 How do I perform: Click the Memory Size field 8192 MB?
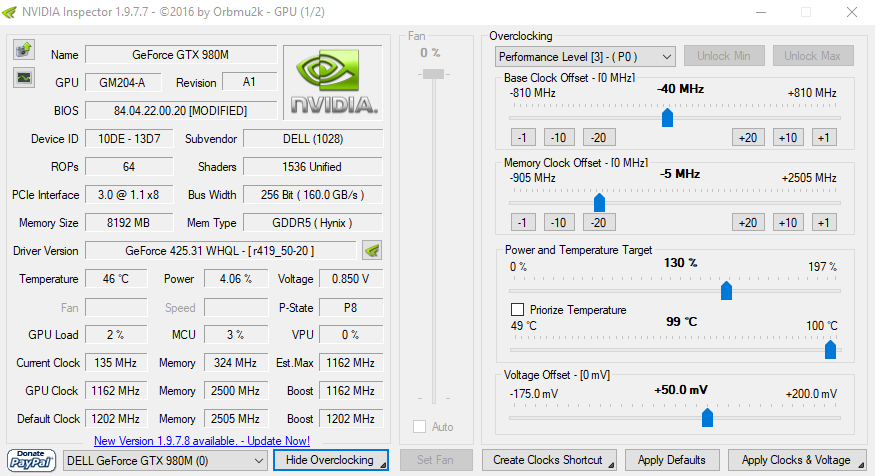click(129, 223)
